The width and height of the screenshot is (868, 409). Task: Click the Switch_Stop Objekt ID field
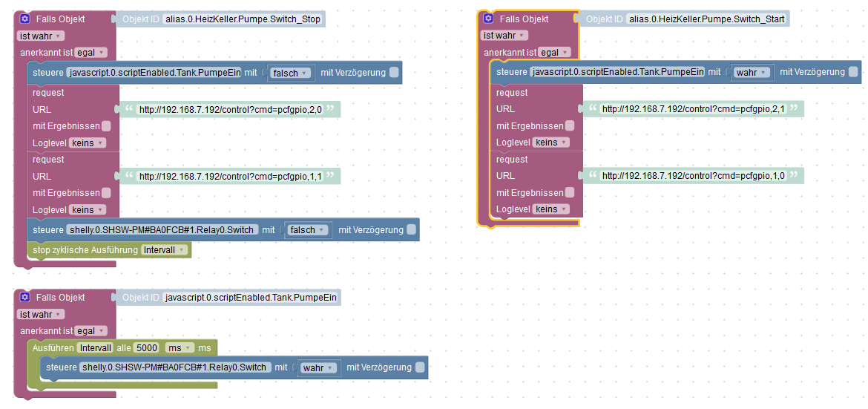pyautogui.click(x=243, y=19)
